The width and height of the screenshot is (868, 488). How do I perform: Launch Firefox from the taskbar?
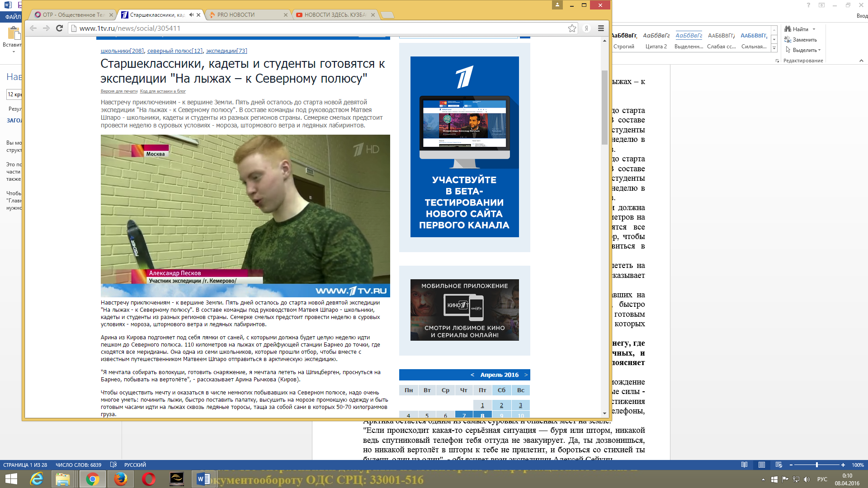pyautogui.click(x=120, y=479)
